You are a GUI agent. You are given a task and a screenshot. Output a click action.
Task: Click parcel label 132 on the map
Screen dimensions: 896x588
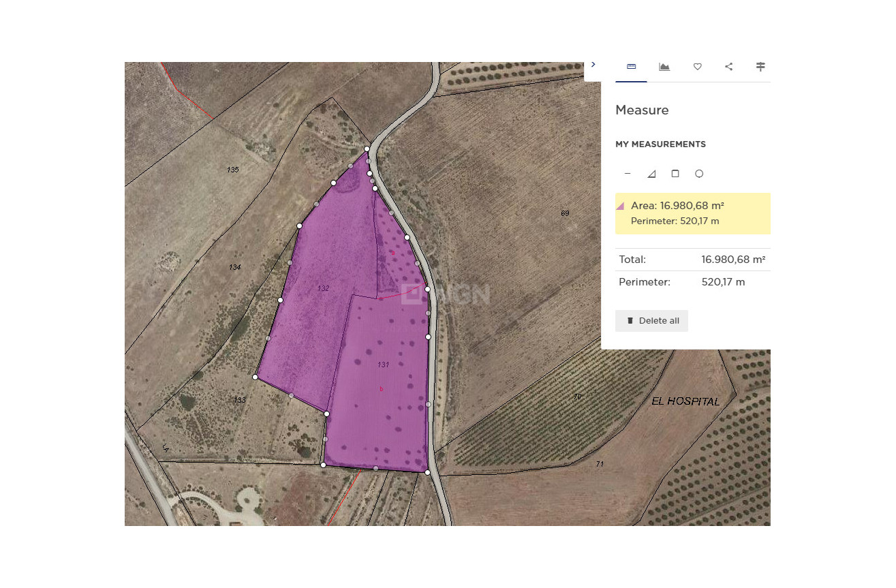(x=323, y=289)
